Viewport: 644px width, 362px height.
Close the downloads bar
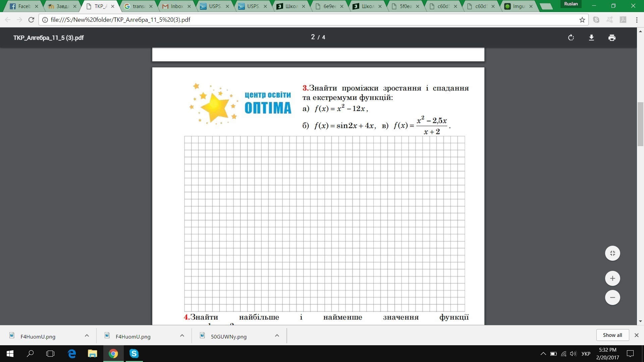click(636, 335)
